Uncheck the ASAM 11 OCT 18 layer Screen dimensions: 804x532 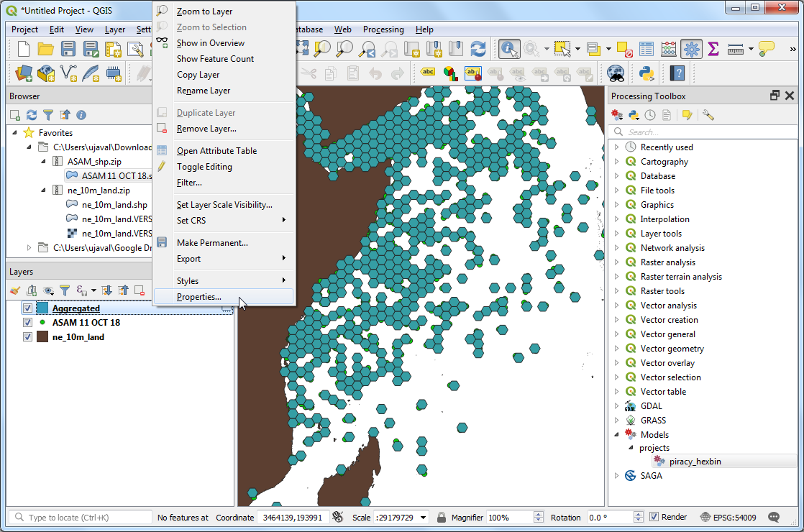tap(27, 323)
